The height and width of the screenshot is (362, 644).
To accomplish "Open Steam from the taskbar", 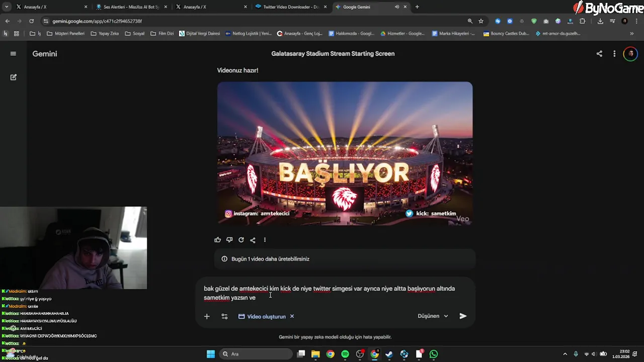I will point(389,354).
